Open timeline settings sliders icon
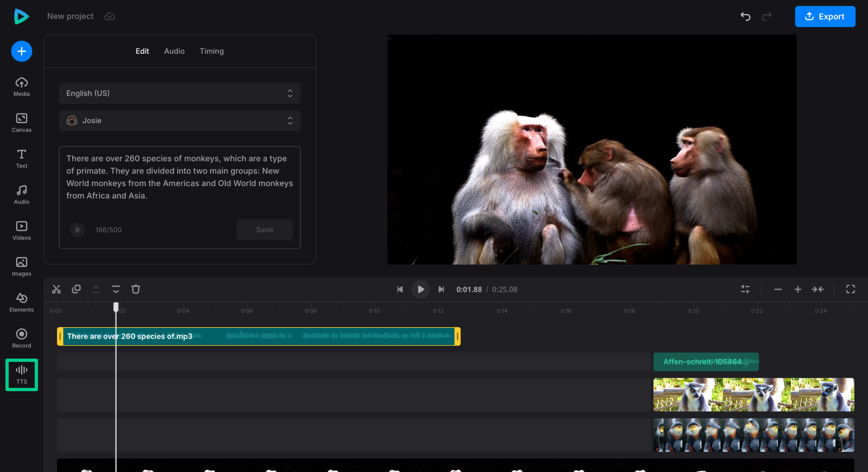Image resolution: width=868 pixels, height=472 pixels. tap(745, 289)
